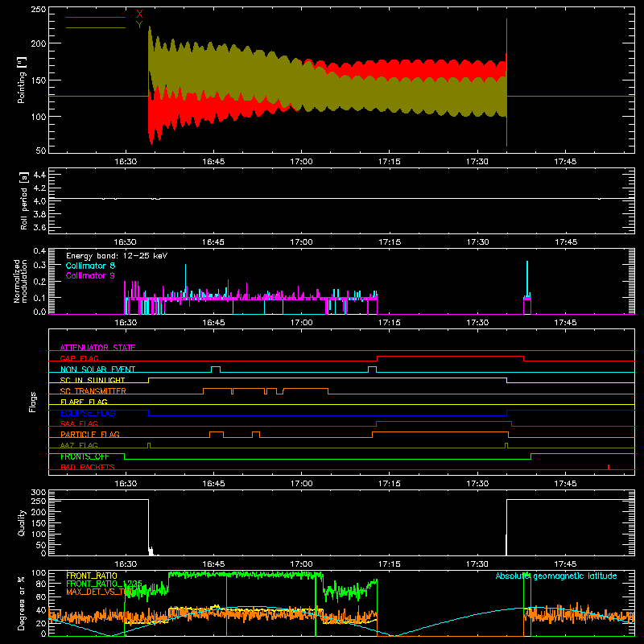Select the green FRONT_RATIO_1225 legend entry
The image size is (644, 644).
coord(104,584)
